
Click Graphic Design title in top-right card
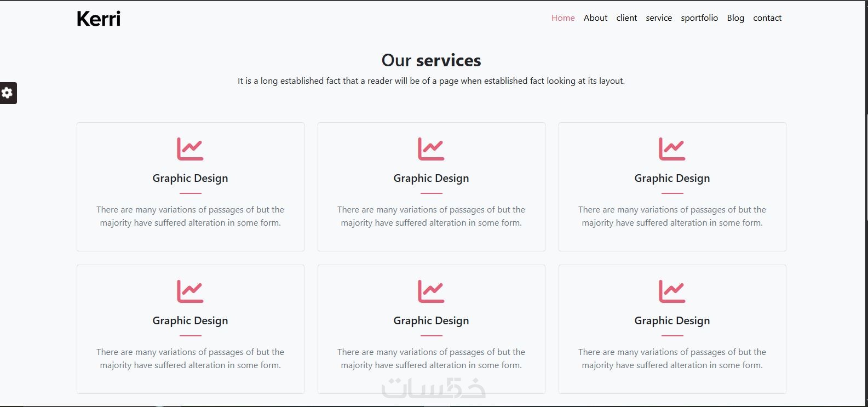click(x=672, y=178)
